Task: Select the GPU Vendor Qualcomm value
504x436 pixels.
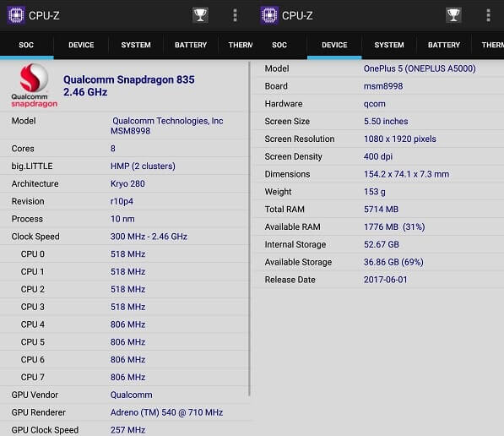Action: pyautogui.click(x=132, y=395)
